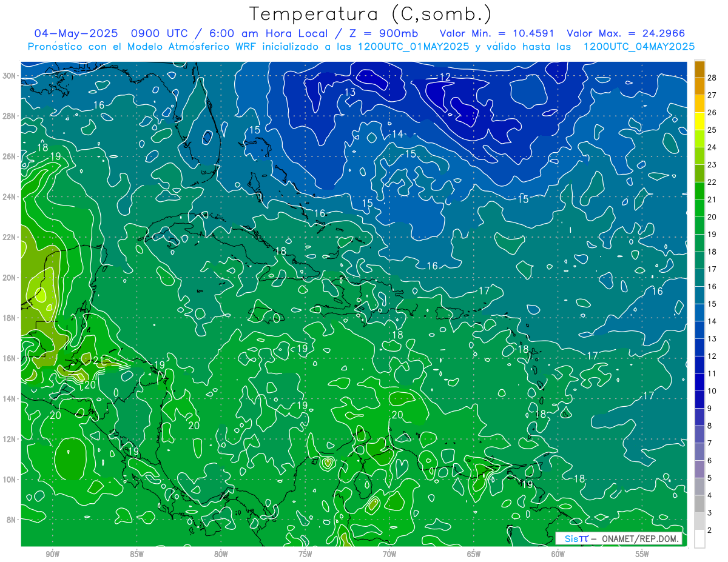This screenshot has height=562, width=728.
Task: Click the "24N" latitude axis label
Action: click(10, 197)
